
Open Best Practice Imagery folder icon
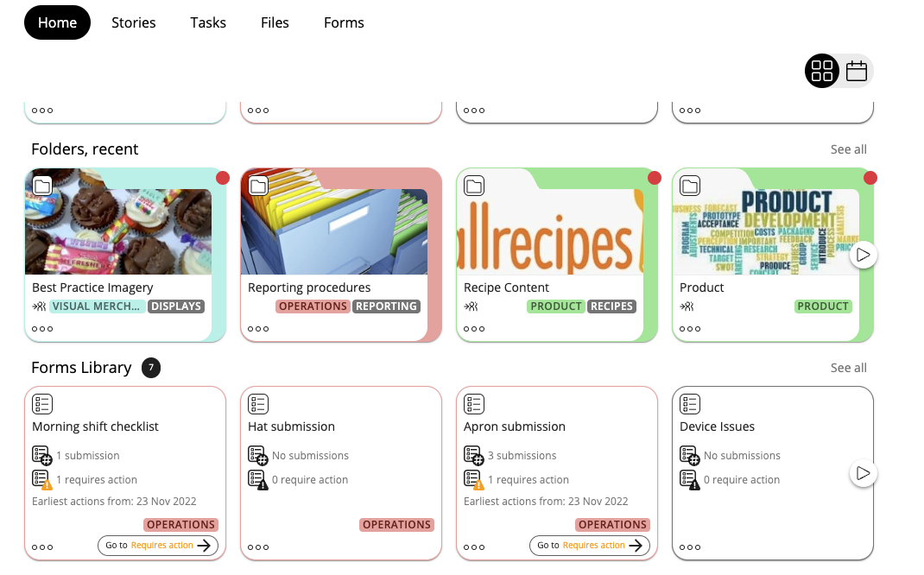42,186
